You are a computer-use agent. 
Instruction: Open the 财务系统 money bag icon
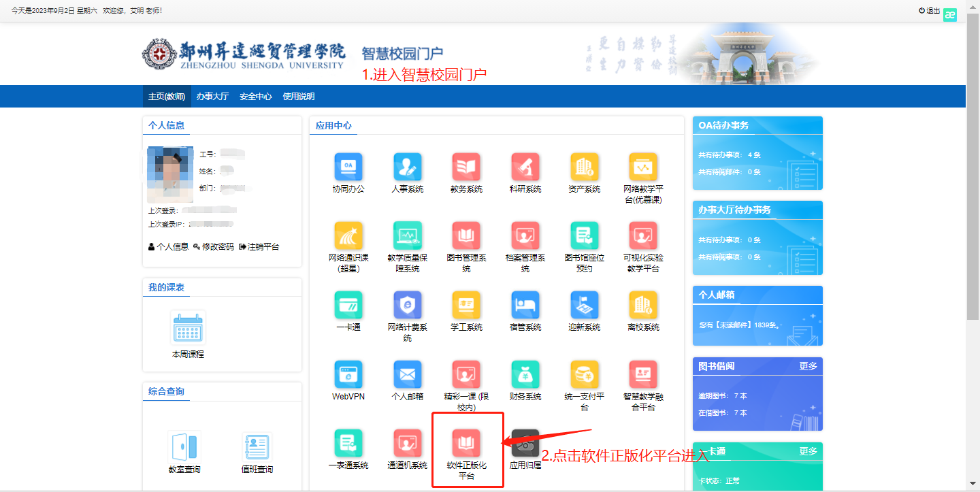[525, 374]
